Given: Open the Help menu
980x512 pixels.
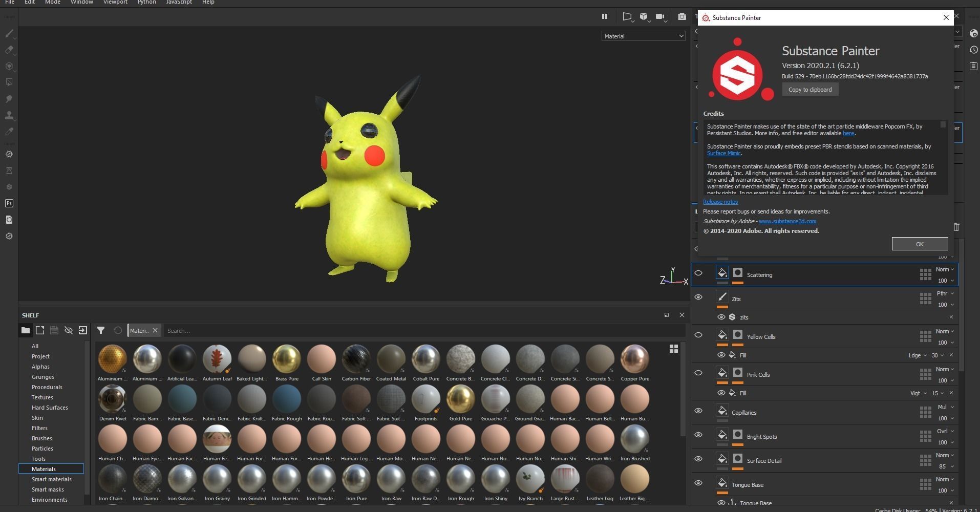Looking at the screenshot, I should click(x=208, y=2).
